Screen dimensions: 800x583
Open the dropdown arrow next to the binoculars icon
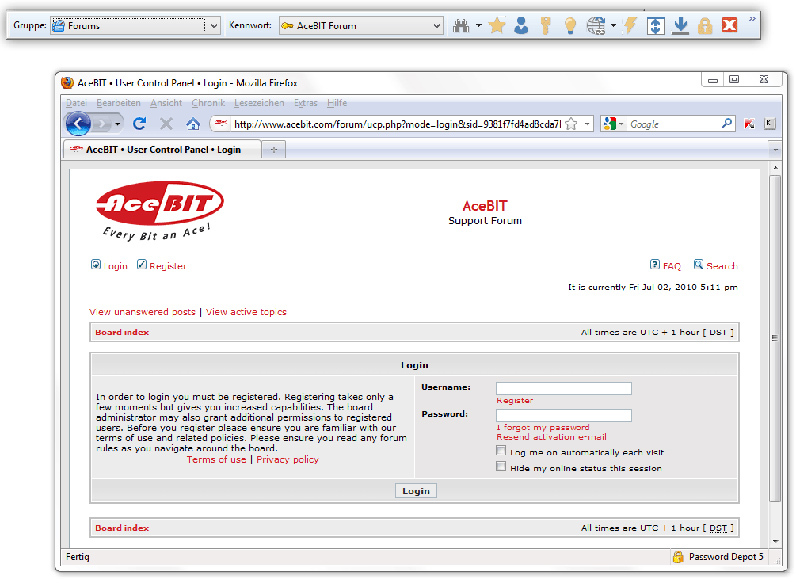click(479, 26)
